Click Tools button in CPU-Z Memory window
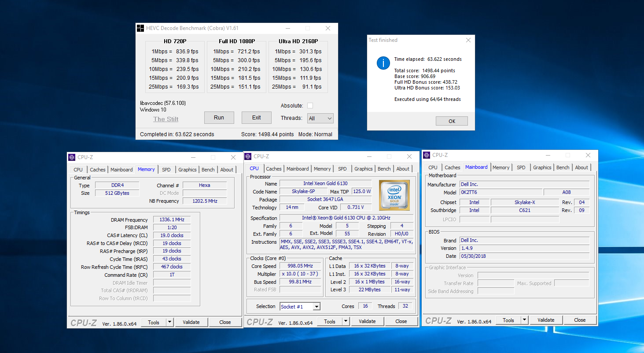The image size is (644, 353). tap(154, 322)
